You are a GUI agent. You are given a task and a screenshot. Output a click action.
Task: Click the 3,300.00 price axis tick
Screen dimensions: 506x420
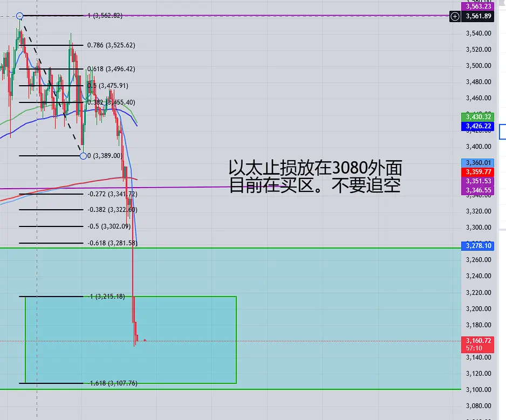click(x=478, y=228)
